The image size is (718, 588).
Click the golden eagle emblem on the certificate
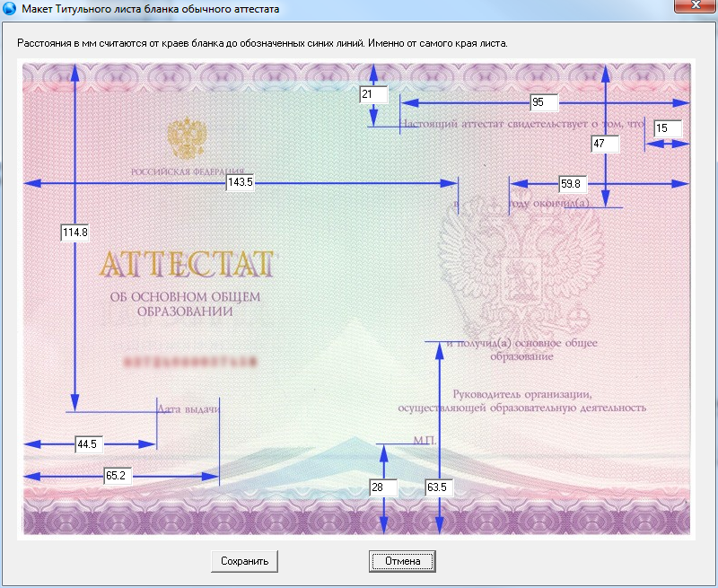click(x=187, y=137)
